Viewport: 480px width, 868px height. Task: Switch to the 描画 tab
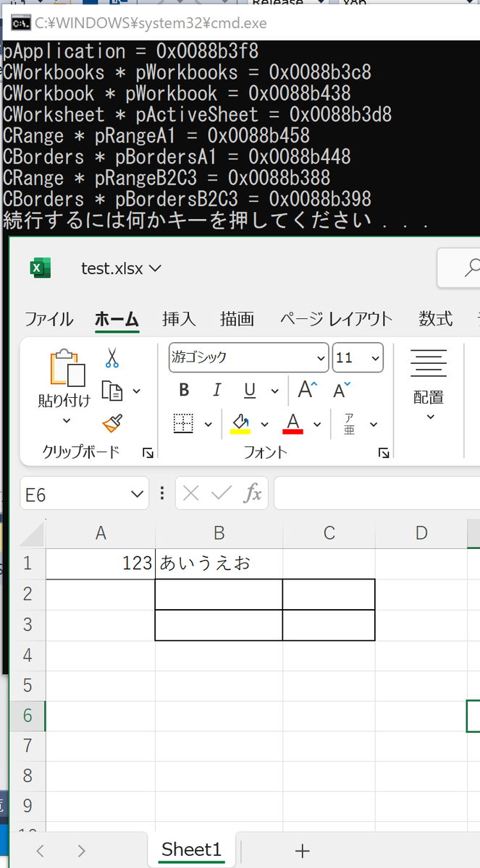(237, 318)
